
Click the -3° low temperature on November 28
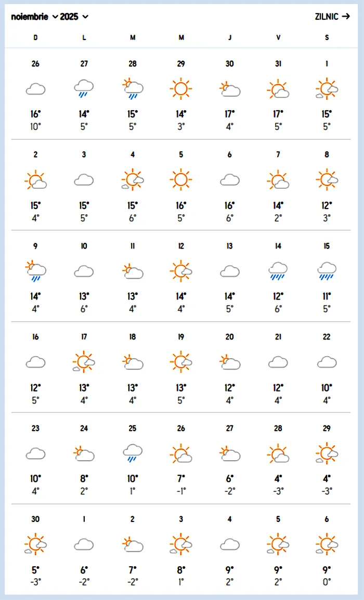point(278,490)
